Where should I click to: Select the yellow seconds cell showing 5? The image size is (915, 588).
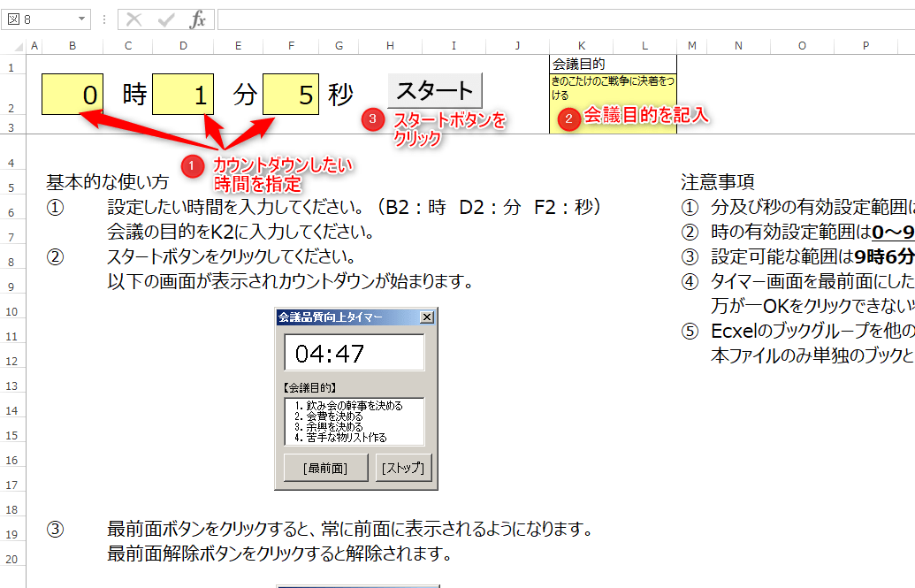click(x=291, y=91)
